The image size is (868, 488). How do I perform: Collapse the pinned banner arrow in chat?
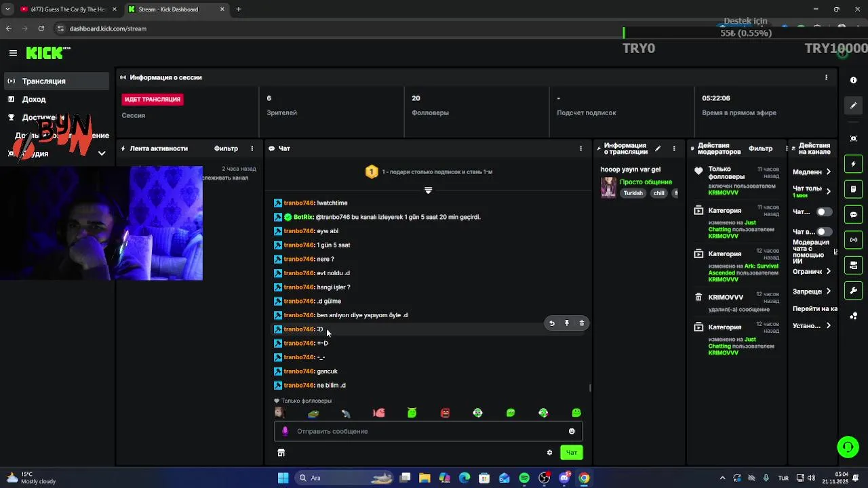tap(428, 190)
